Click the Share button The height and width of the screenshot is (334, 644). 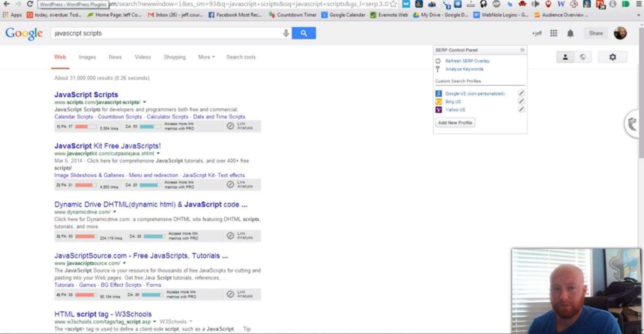point(596,34)
